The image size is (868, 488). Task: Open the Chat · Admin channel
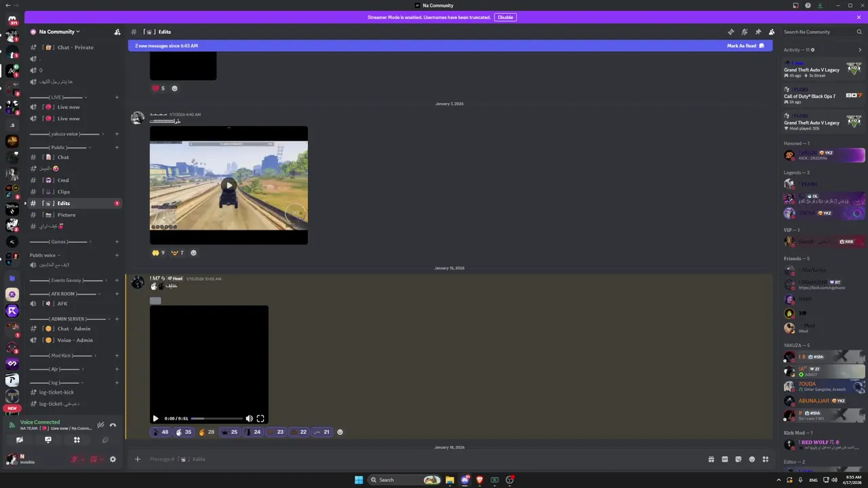tap(75, 329)
